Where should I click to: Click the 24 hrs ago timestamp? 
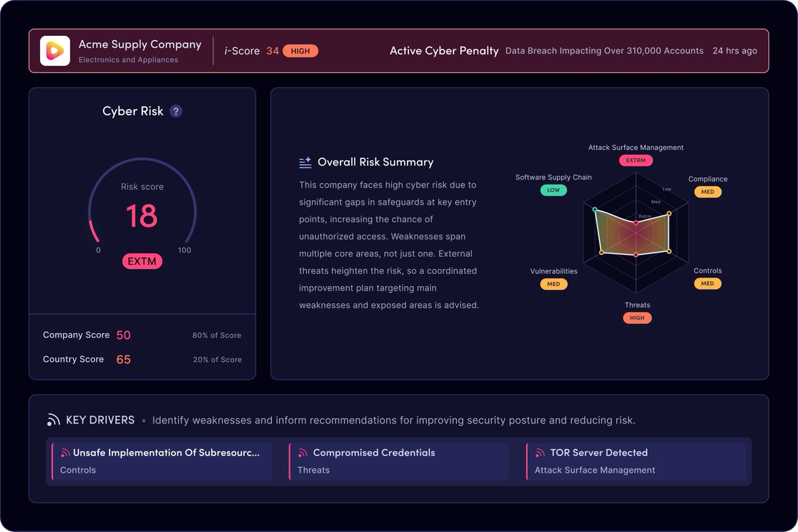coord(735,51)
